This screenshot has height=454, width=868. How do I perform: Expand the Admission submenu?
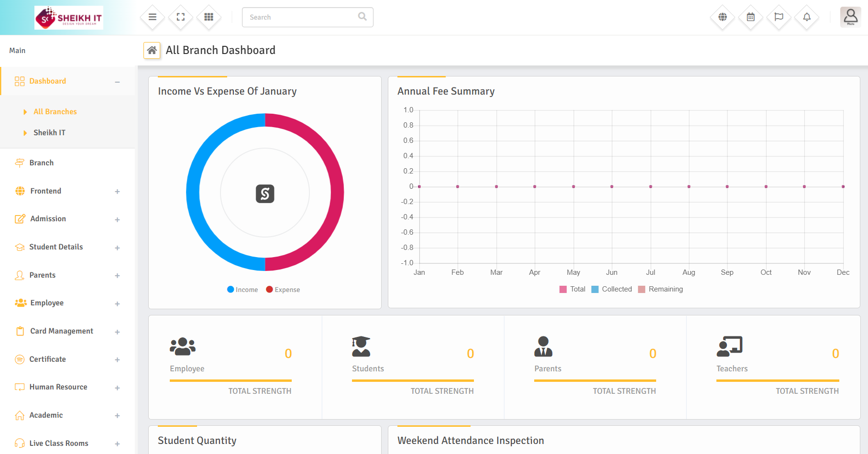point(117,220)
